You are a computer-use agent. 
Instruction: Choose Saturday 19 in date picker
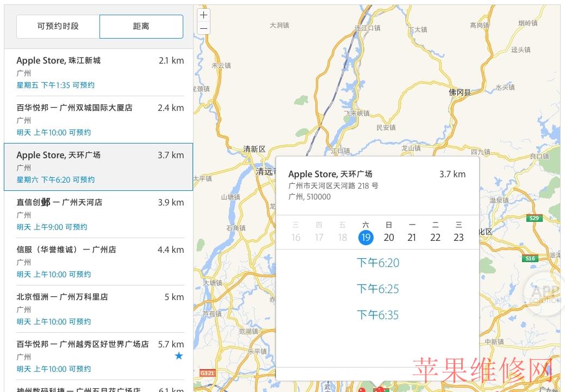[366, 237]
